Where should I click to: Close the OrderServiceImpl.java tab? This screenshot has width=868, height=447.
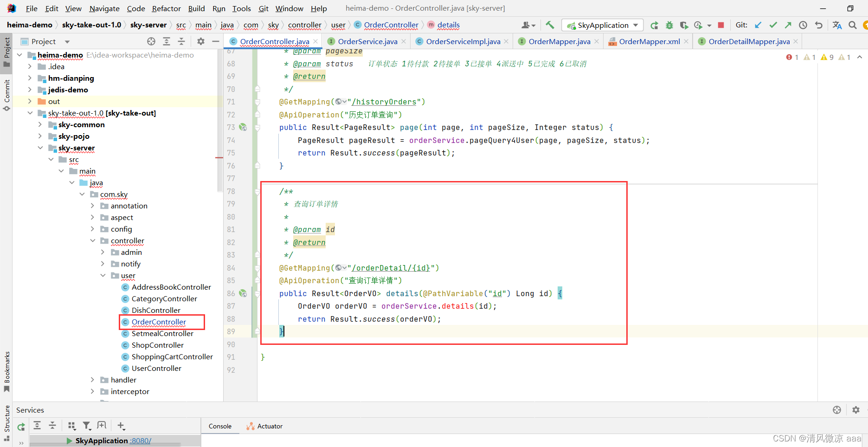click(x=506, y=41)
